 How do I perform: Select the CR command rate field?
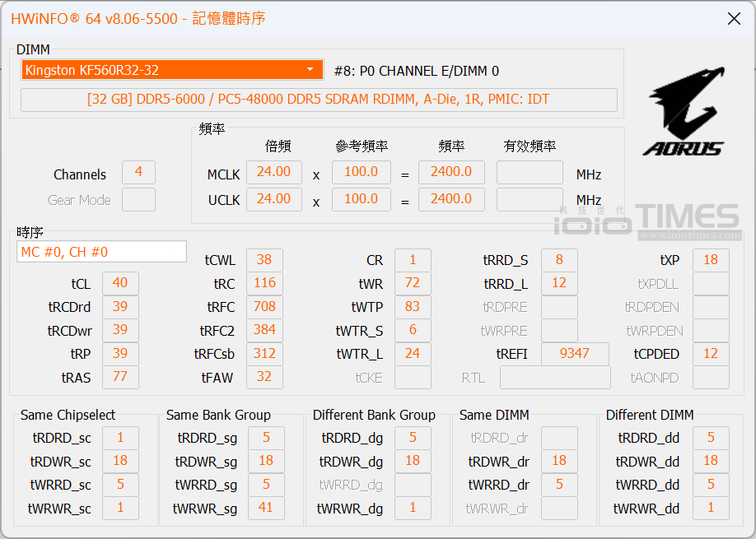point(413,260)
